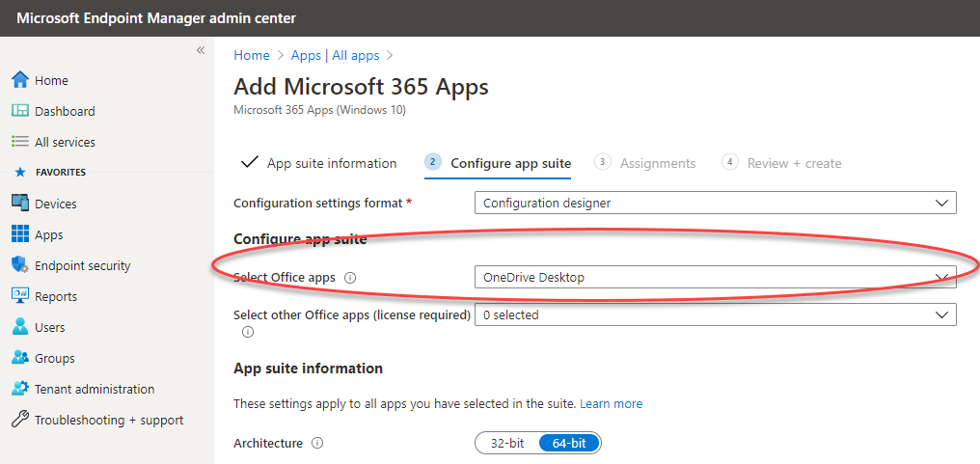Click info icon beside Architecture
The image size is (980, 464).
tap(317, 444)
